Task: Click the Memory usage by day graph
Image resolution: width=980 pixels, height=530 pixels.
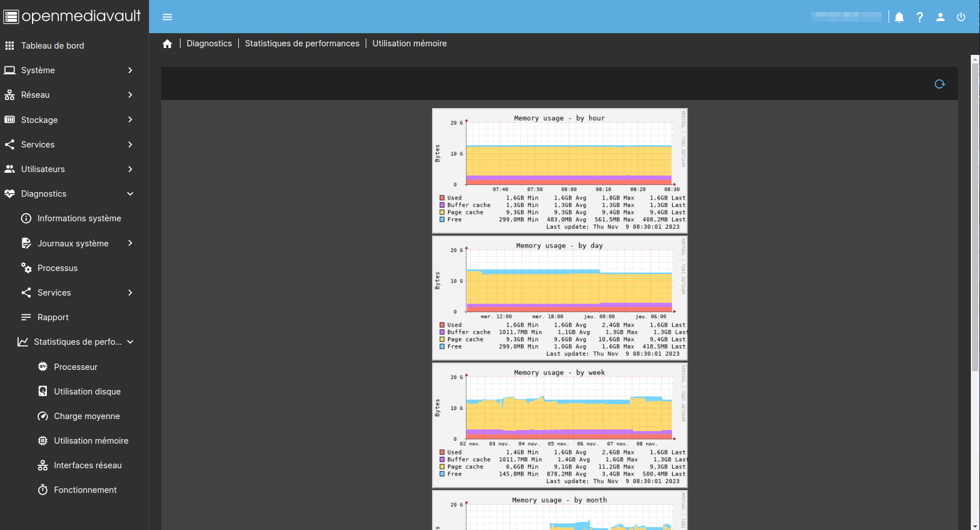Action: tap(560, 298)
